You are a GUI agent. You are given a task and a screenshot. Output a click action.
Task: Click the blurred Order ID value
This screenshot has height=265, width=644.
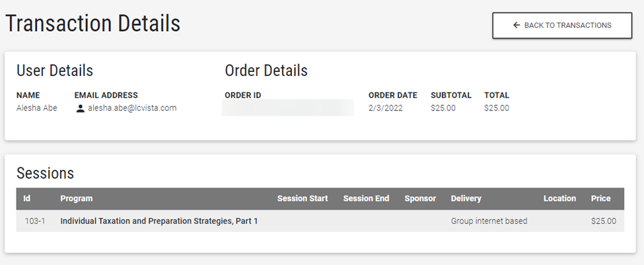288,108
